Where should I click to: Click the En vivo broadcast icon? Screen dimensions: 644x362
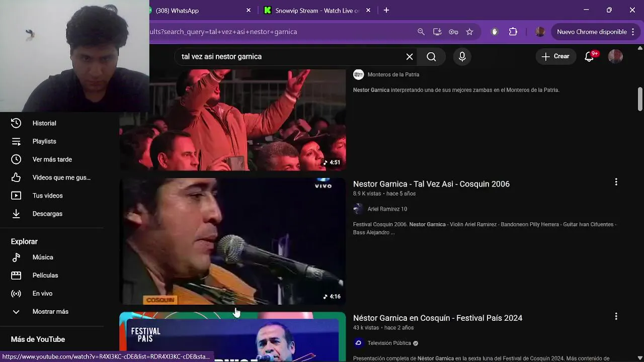16,294
